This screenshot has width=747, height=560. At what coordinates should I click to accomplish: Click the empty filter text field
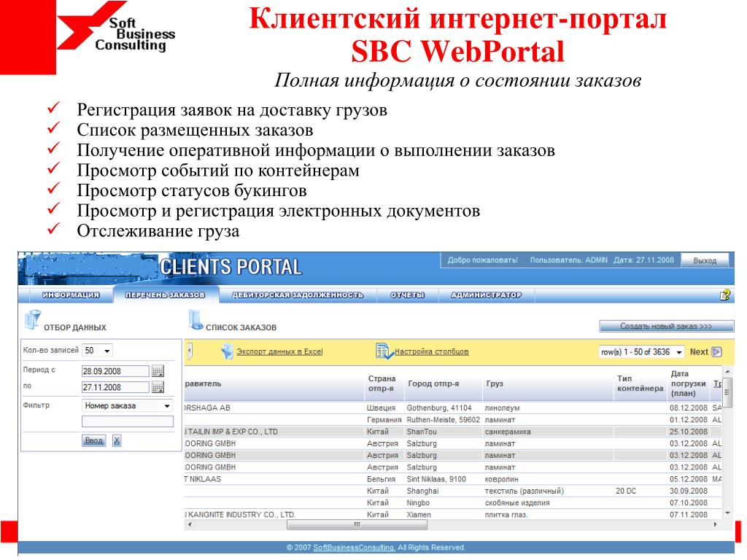coord(128,421)
